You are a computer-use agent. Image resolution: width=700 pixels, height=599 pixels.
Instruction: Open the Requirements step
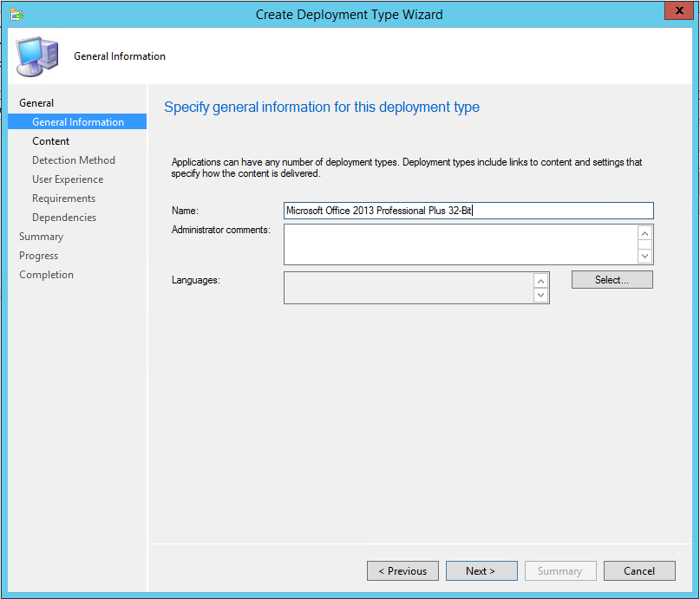coord(64,199)
